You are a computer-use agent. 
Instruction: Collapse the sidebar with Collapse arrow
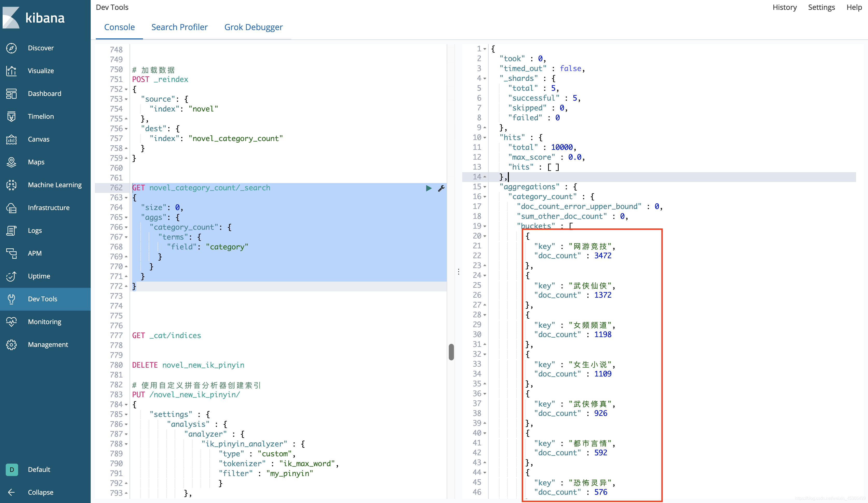pyautogui.click(x=11, y=492)
